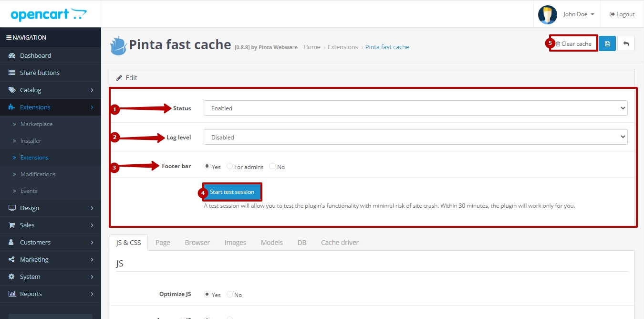Switch to the Page tab
644x319 pixels.
pos(163,243)
